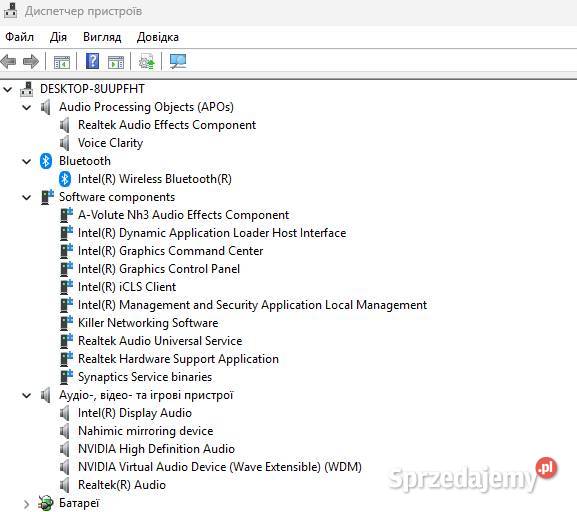Screen dimensions: 577x512
Task: Click the Software components category label
Action: pos(117,197)
